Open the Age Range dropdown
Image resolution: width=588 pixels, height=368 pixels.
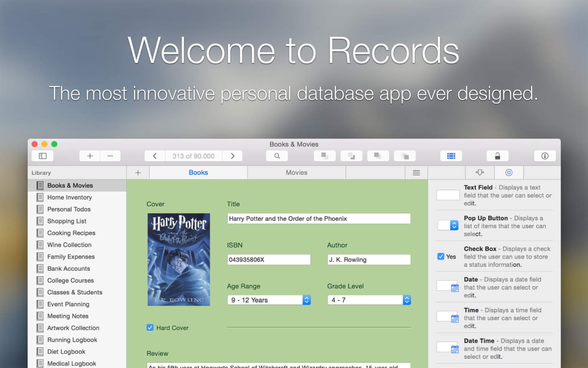coord(269,300)
